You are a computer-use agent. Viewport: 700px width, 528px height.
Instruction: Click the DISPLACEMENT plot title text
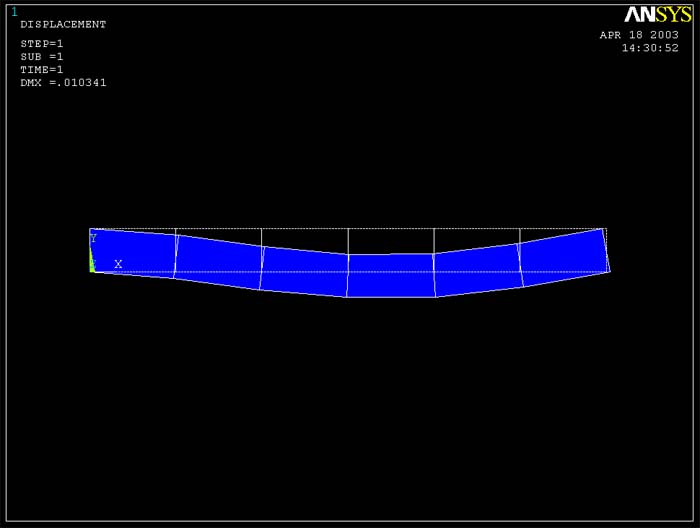[x=63, y=25]
